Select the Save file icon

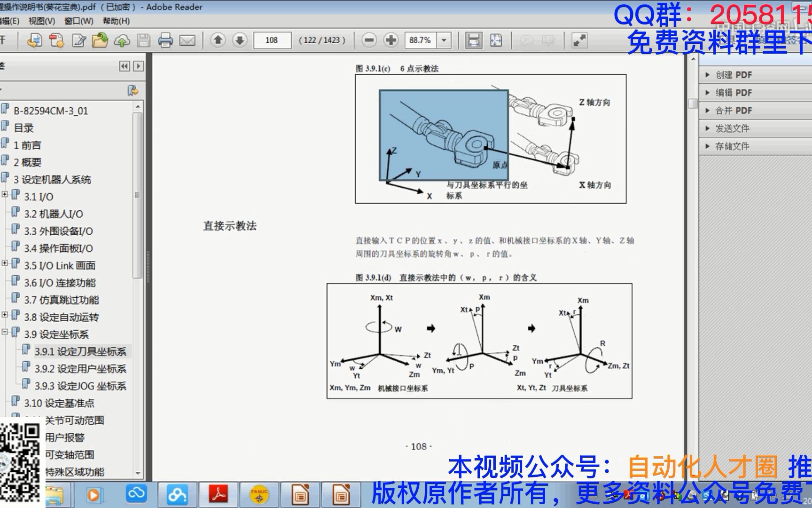pos(142,40)
